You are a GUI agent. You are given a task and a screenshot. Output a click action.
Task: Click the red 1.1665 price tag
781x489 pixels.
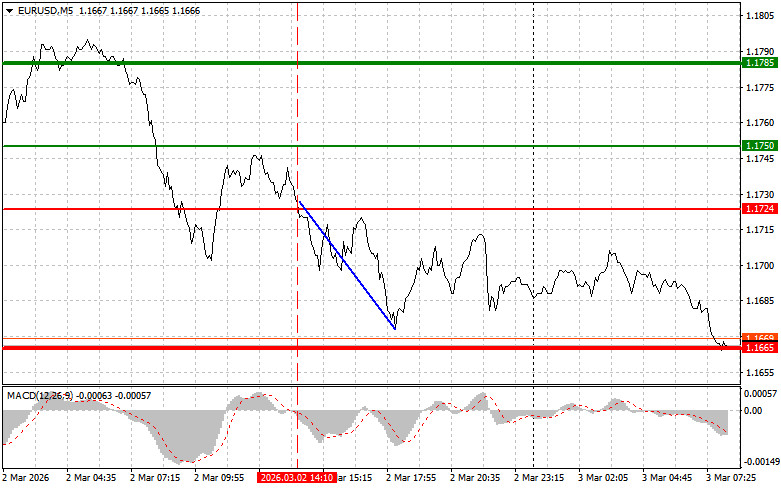click(x=760, y=347)
